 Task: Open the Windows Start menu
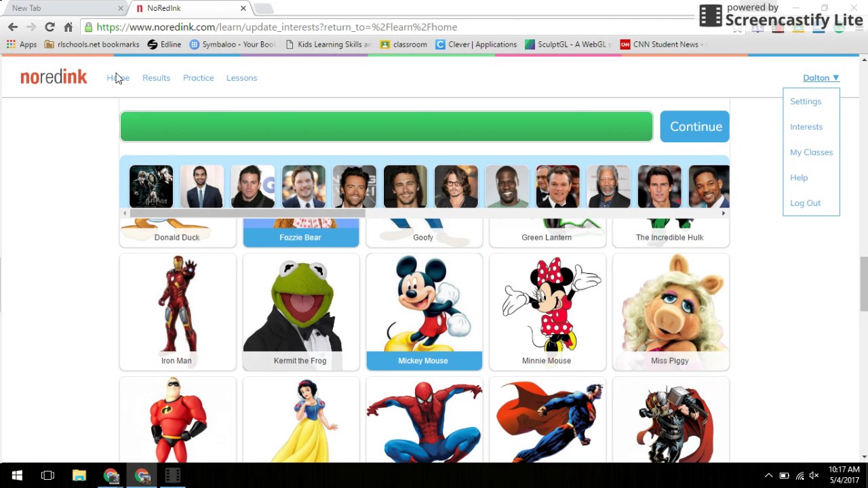tap(16, 475)
